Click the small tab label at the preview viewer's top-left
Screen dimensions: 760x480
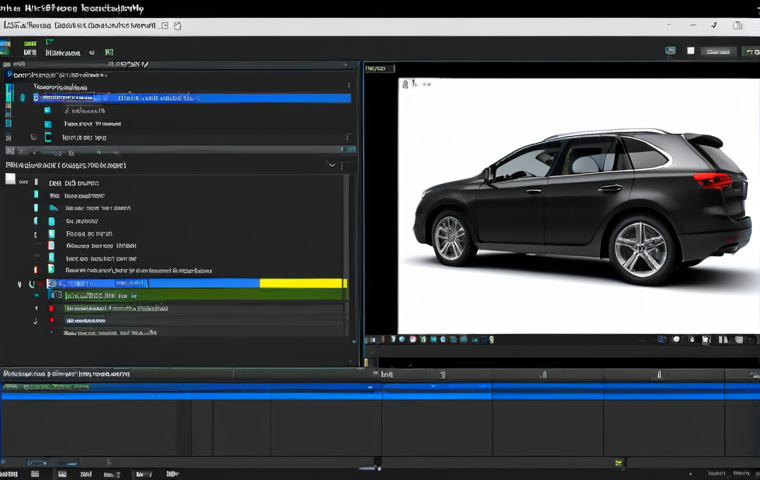point(380,68)
